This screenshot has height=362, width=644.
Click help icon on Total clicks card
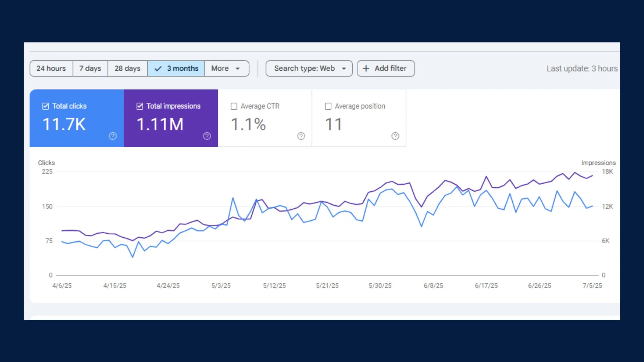tap(113, 136)
